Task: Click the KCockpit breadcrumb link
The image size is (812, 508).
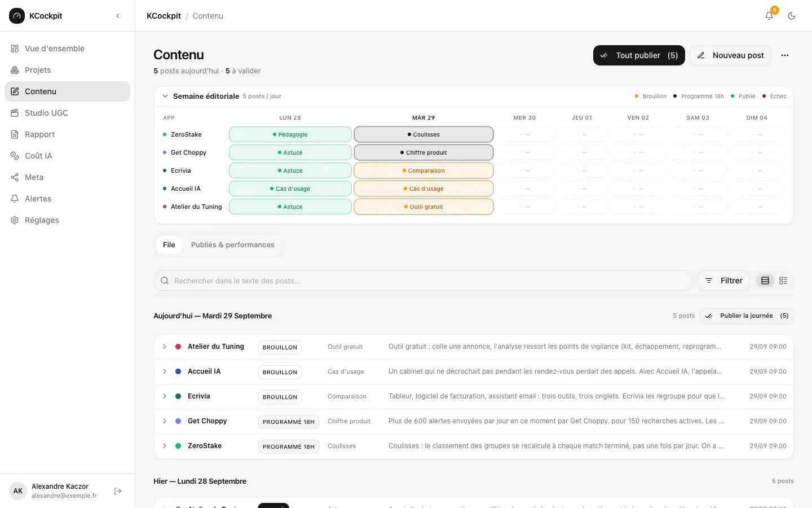Action: (164, 16)
